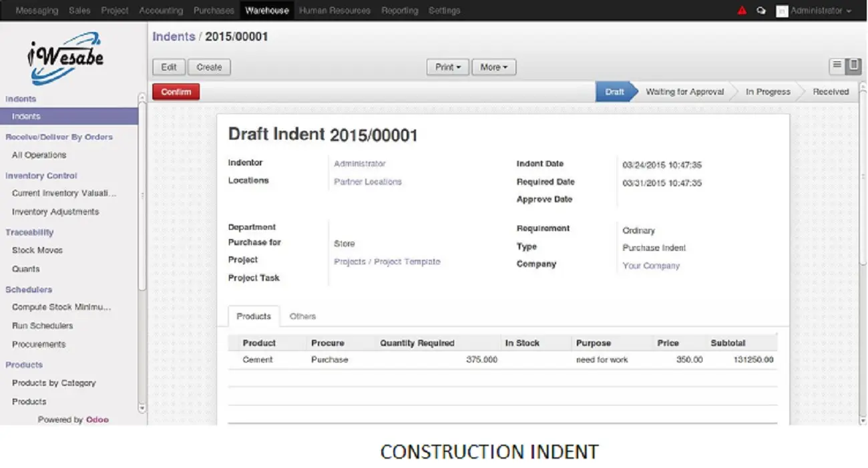Click the red warning triangle icon
The width and height of the screenshot is (868, 468).
pyautogui.click(x=742, y=11)
